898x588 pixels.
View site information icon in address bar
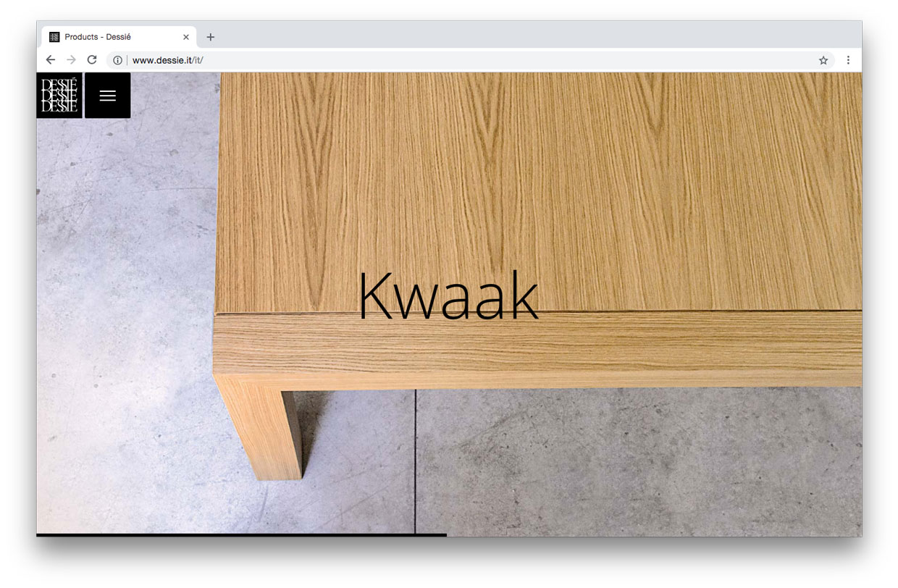[x=117, y=60]
